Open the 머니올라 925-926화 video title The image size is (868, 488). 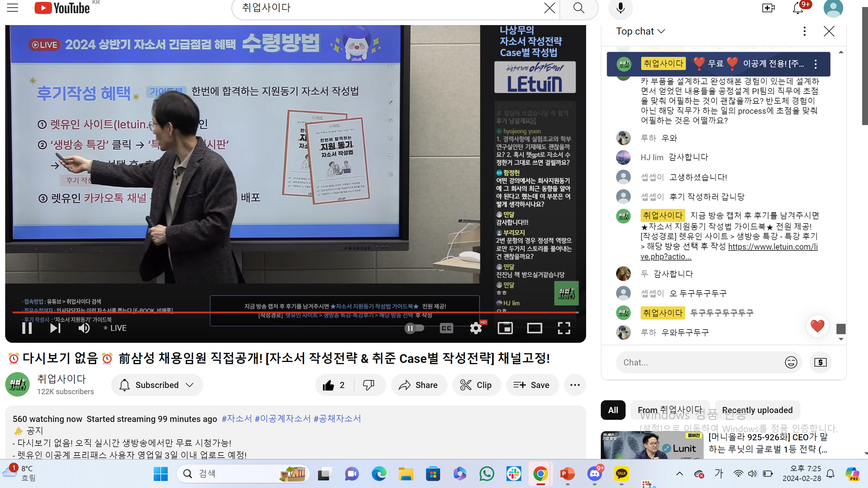(x=768, y=443)
